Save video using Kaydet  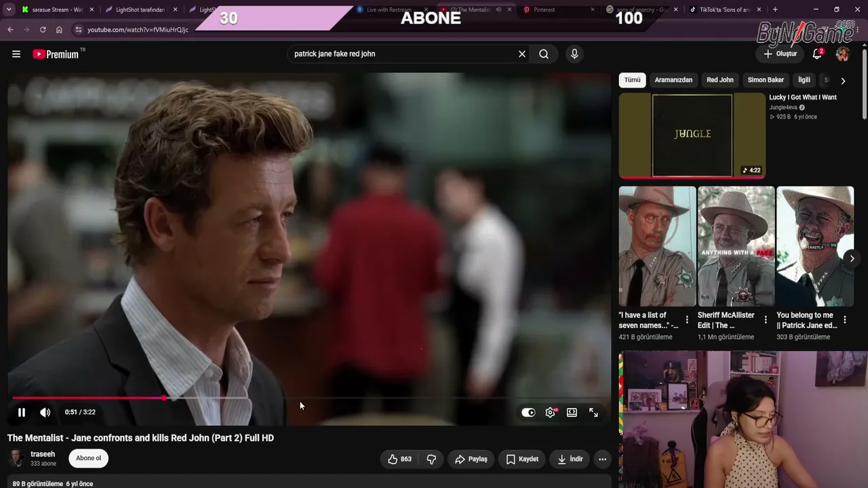(x=522, y=459)
